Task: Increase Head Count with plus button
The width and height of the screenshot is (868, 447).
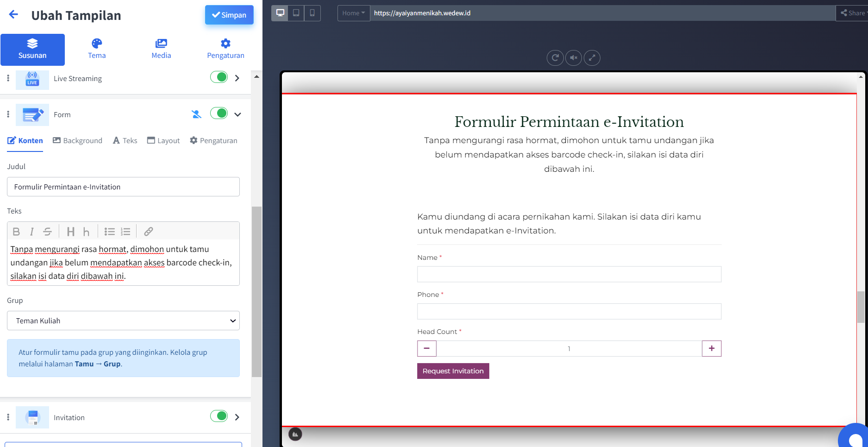Action: pyautogui.click(x=711, y=348)
